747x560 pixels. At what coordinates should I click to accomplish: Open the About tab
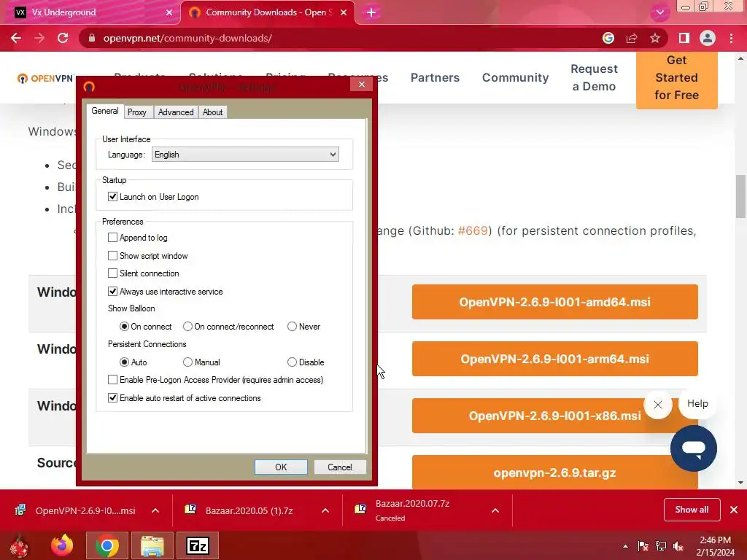click(x=212, y=112)
